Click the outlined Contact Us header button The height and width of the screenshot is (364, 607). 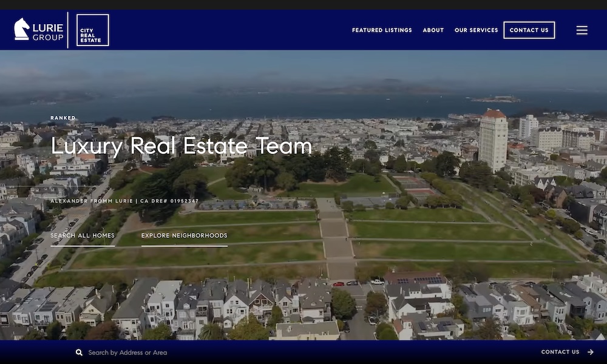pyautogui.click(x=529, y=30)
